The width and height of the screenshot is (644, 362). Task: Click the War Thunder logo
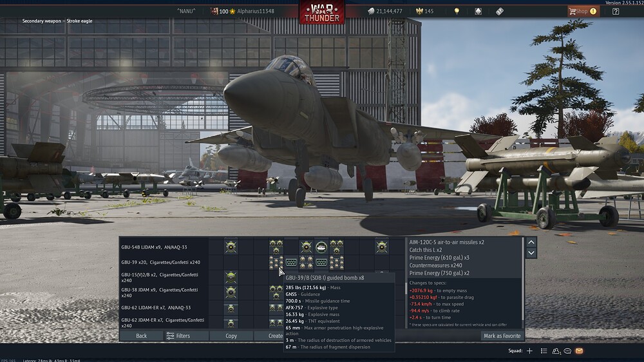321,12
